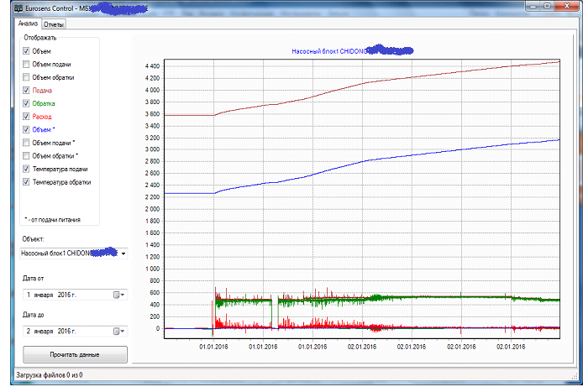Click the month field in Дата до
This screenshot has height=392, width=583.
45,331
